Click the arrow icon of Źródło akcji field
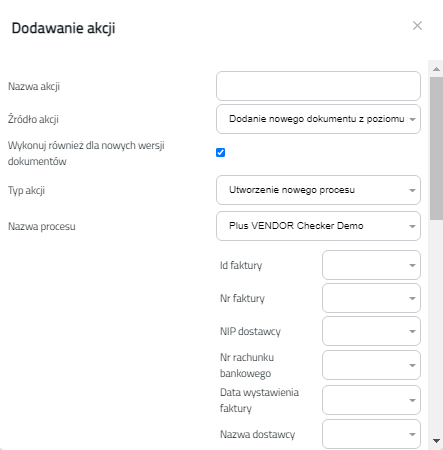443x450 pixels. pyautogui.click(x=412, y=119)
